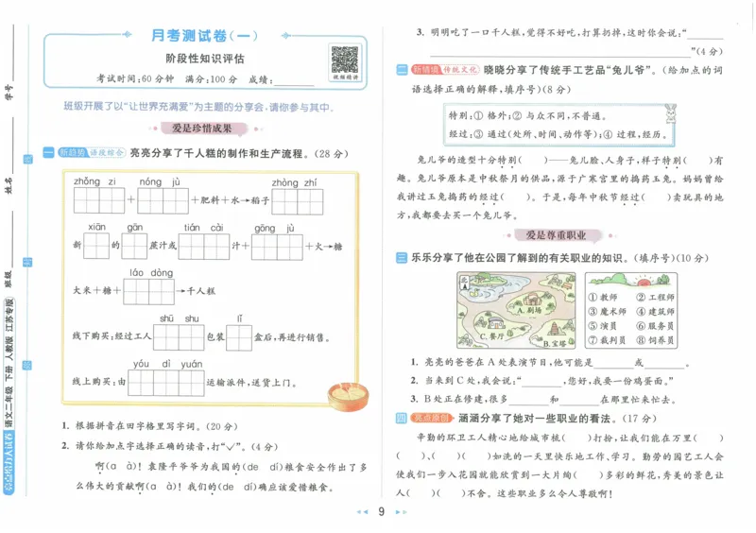The width and height of the screenshot is (756, 533).
Task: Click the xiān single-character grid
Action: coord(96,246)
